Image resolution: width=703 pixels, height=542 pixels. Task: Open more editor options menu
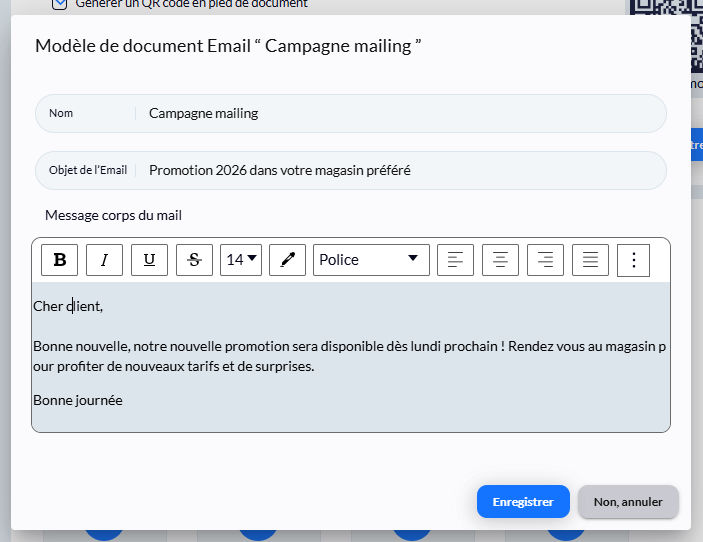click(x=634, y=260)
